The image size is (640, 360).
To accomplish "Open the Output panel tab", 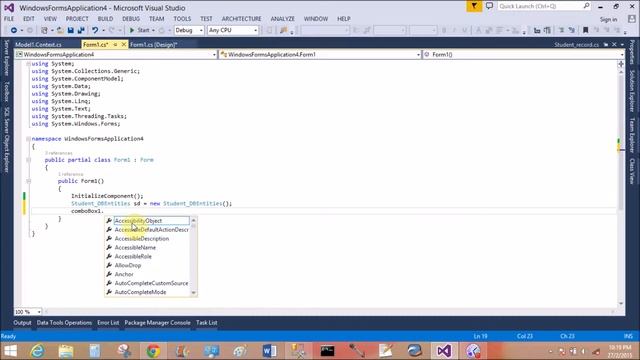I will (22, 323).
